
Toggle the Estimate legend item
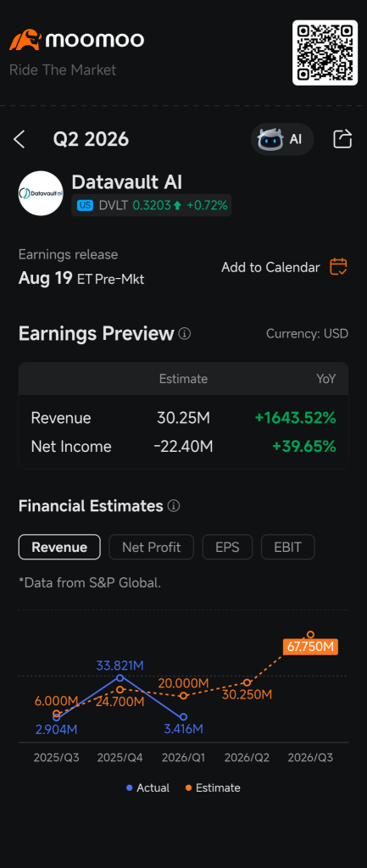213,787
